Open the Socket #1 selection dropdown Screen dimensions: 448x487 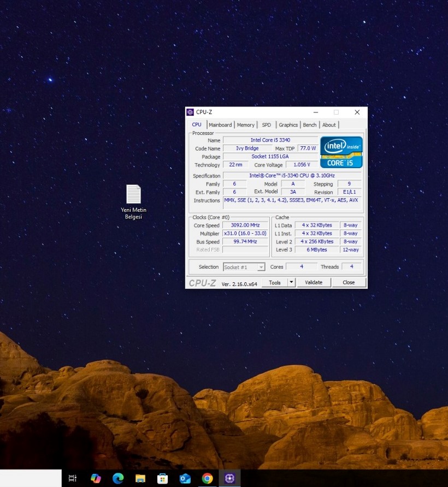point(244,267)
